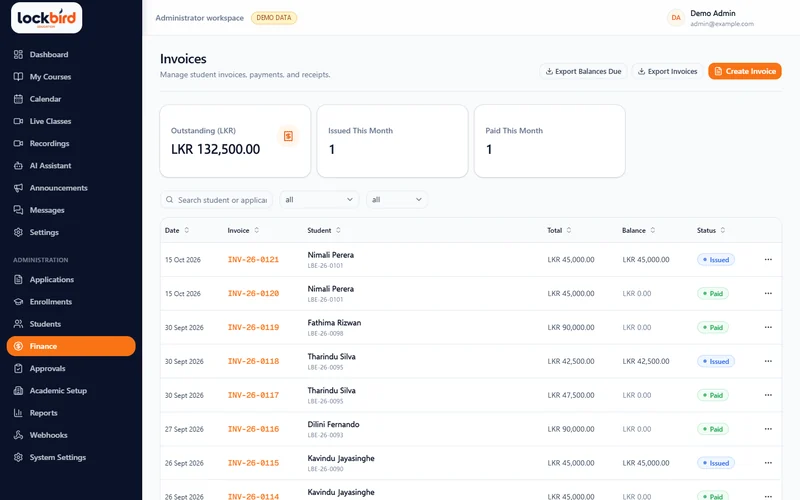The image size is (800, 500).
Task: Click Issued status badge for INV-26-0121
Action: 716,260
